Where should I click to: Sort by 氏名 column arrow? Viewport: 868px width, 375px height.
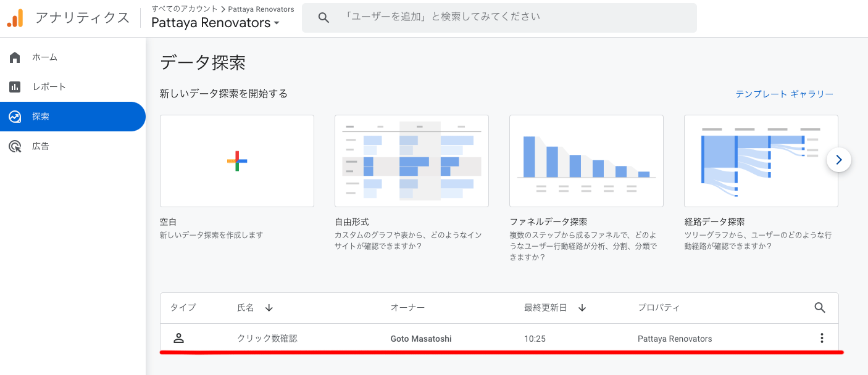(269, 307)
